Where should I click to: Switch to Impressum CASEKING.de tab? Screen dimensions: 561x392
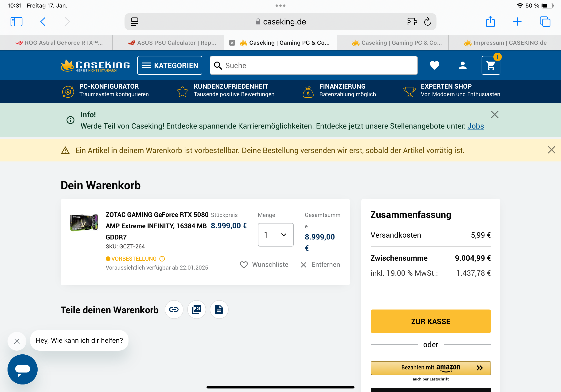point(505,43)
